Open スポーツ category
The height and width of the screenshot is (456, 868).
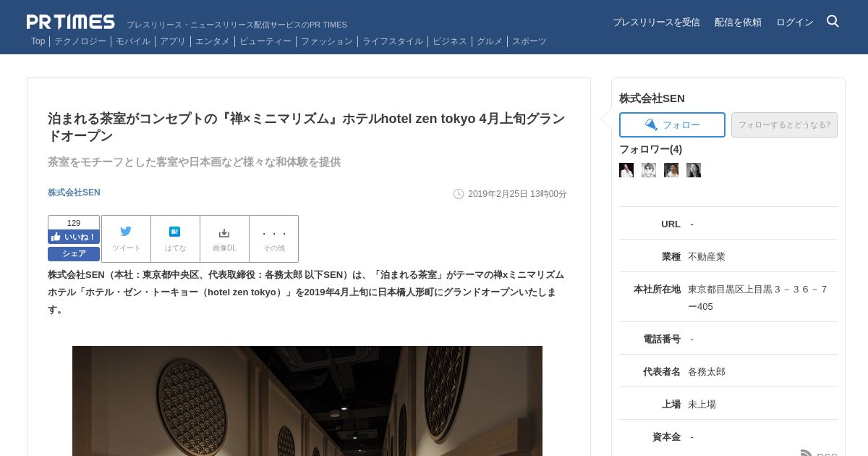529,41
